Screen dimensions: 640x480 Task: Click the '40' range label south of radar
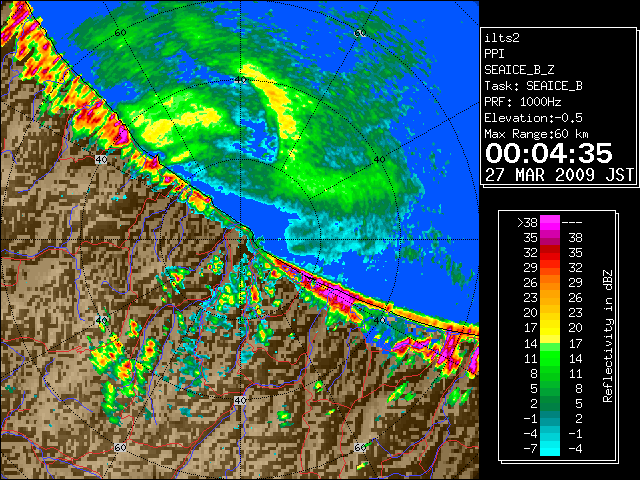coord(240,400)
